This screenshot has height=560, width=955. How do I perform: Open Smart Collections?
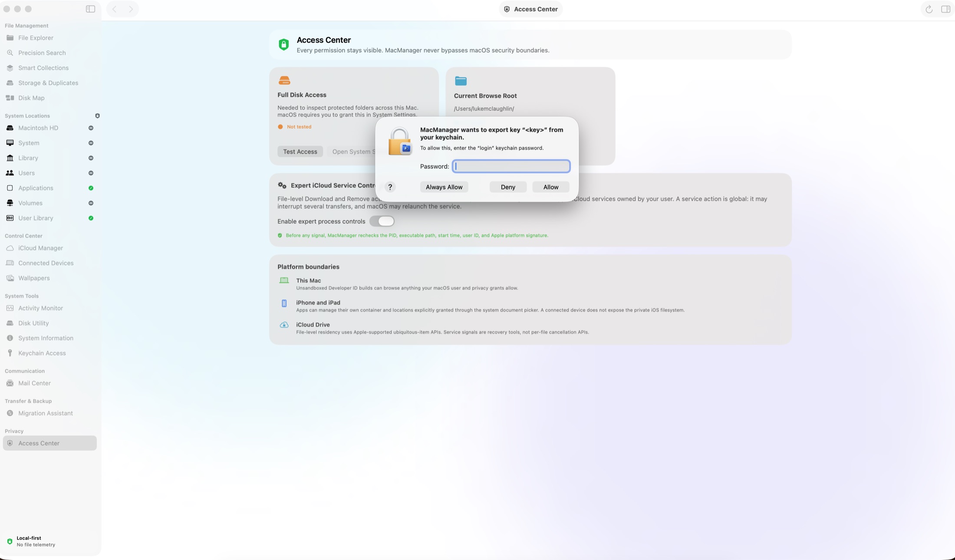click(49, 68)
